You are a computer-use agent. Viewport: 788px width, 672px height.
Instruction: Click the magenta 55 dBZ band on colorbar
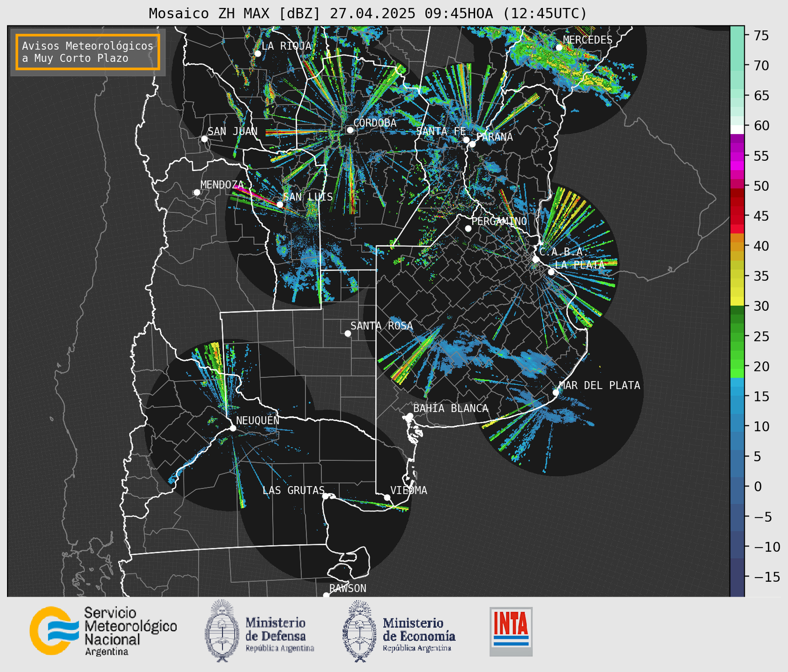pos(737,156)
